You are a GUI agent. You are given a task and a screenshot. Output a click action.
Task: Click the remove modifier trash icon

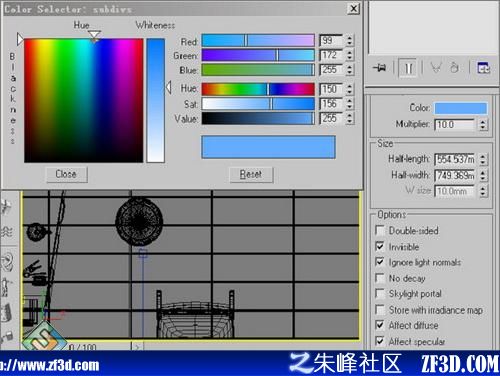(x=454, y=68)
